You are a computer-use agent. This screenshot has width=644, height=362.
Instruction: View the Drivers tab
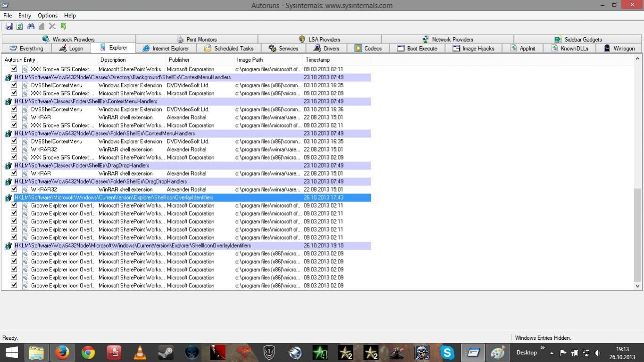326,48
